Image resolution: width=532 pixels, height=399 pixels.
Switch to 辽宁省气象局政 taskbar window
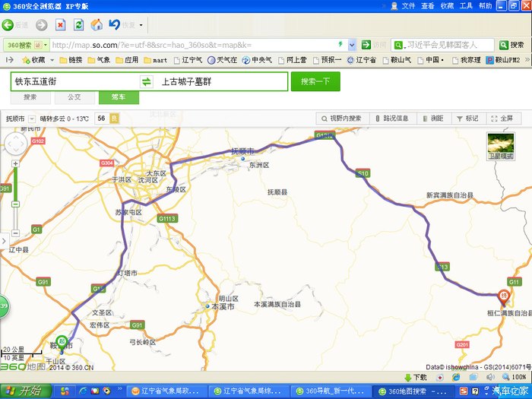(x=166, y=391)
